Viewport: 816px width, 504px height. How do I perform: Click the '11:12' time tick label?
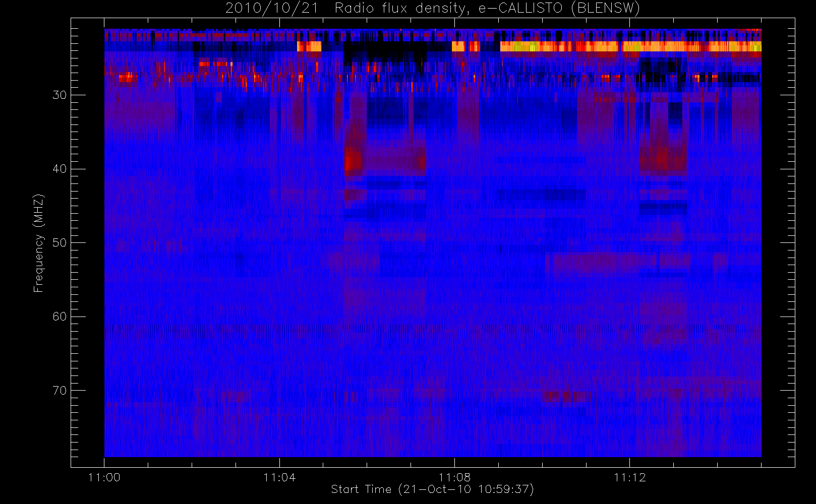[629, 477]
